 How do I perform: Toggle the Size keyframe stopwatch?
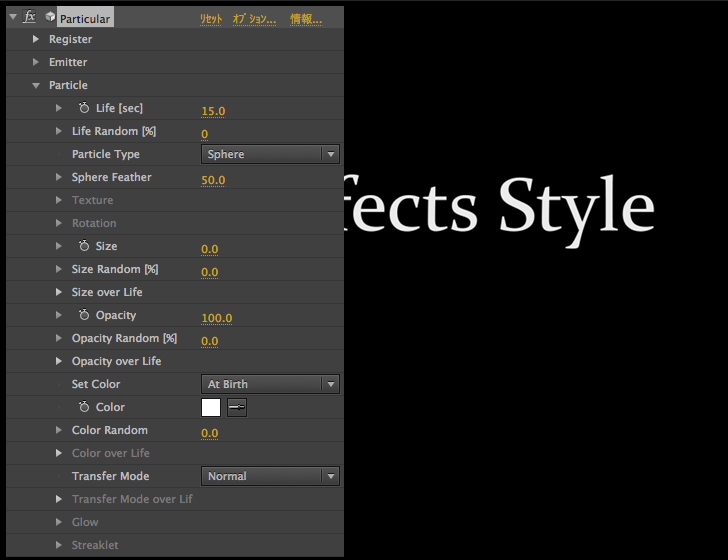(x=84, y=246)
